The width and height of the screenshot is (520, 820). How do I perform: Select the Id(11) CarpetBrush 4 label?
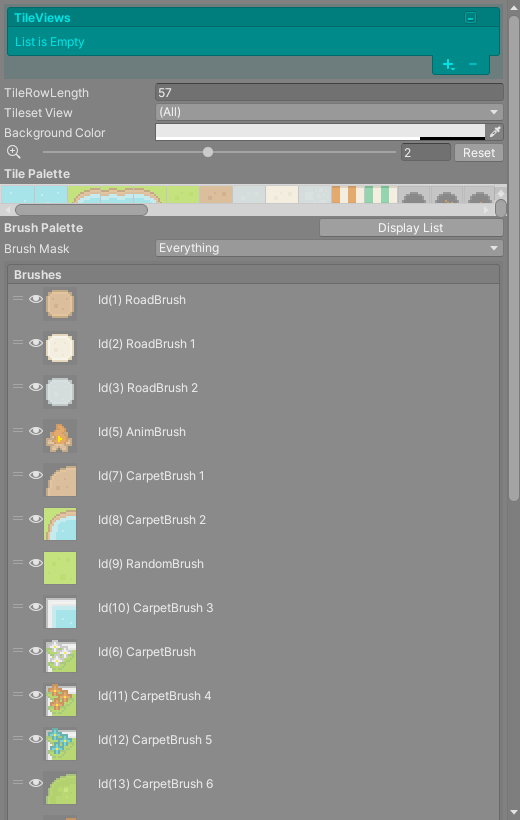coord(154,696)
